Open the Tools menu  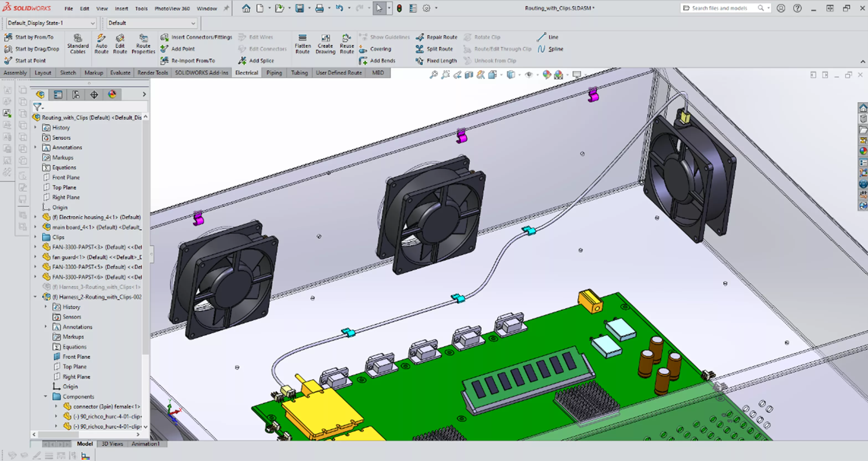[x=141, y=8]
